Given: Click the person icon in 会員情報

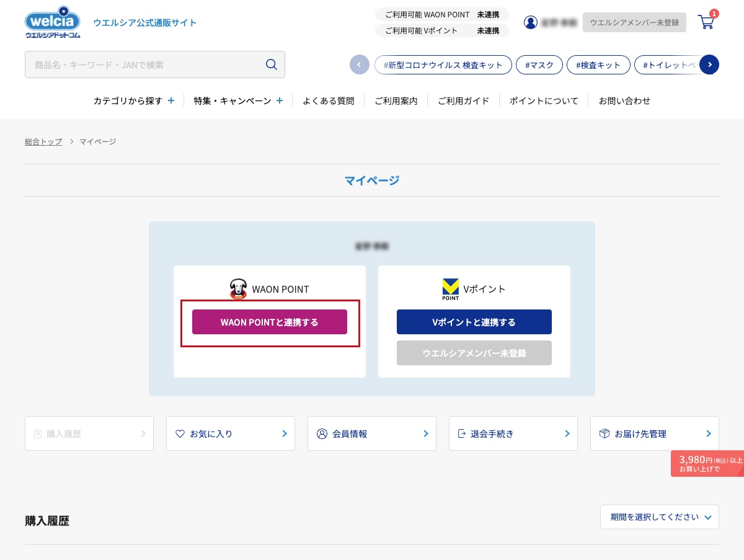Looking at the screenshot, I should (x=322, y=433).
